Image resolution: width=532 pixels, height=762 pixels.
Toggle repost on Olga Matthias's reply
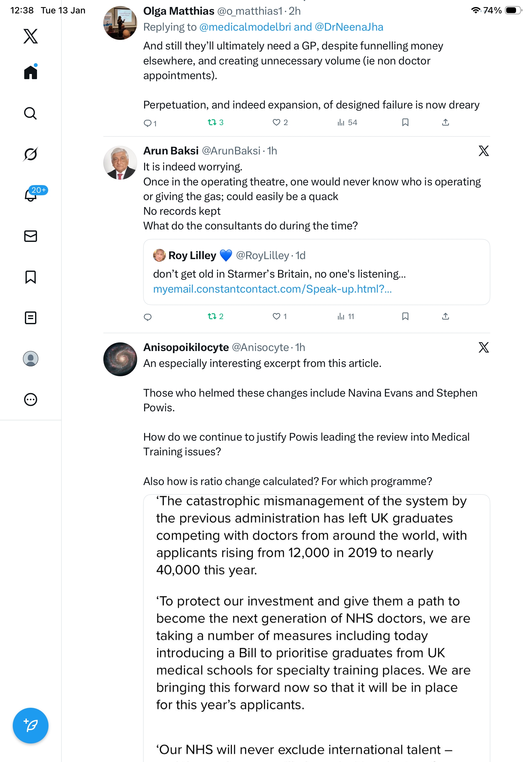(x=212, y=123)
